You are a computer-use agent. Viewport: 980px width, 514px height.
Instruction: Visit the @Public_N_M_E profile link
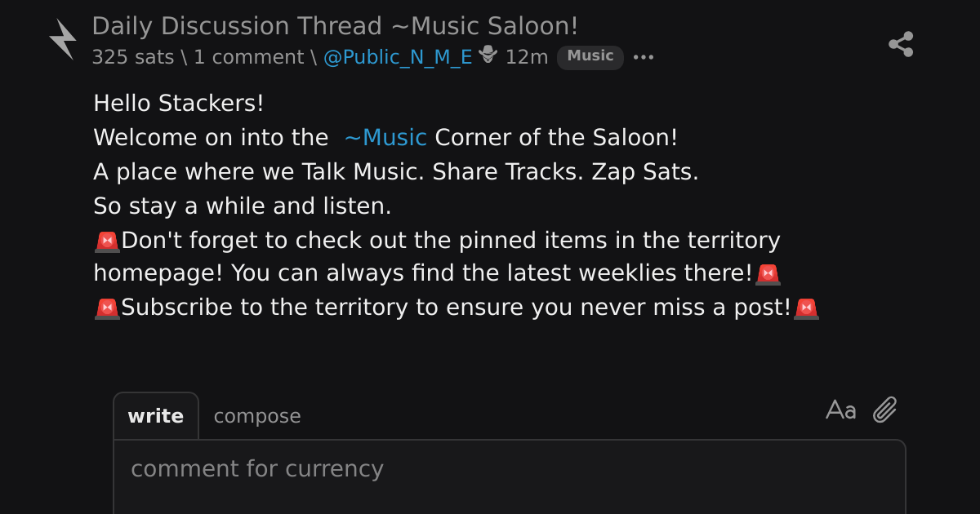click(x=398, y=57)
